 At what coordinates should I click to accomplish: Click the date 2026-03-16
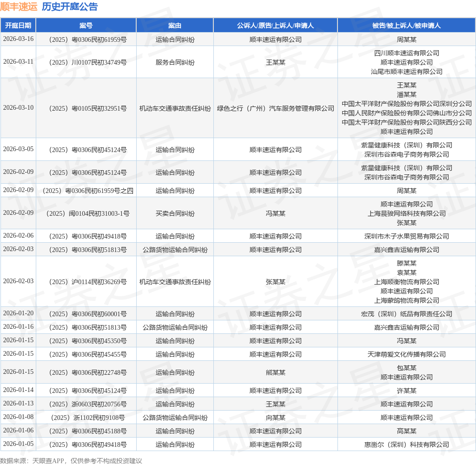point(18,39)
